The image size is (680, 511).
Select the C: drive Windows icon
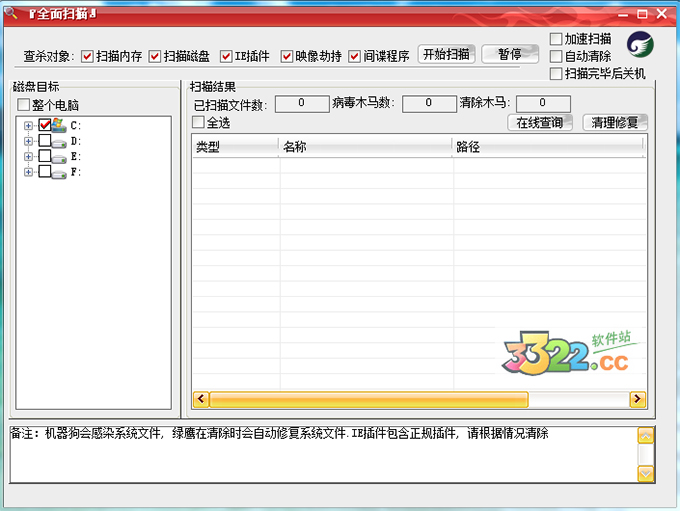[x=59, y=125]
